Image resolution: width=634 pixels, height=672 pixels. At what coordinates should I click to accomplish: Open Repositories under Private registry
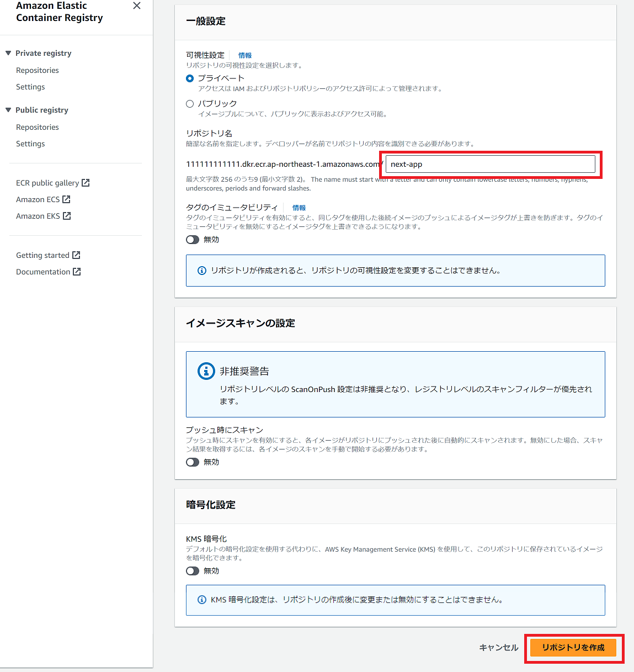click(38, 70)
